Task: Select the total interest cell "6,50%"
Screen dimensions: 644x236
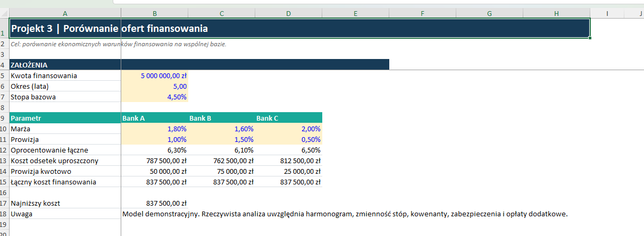Action: (288, 150)
